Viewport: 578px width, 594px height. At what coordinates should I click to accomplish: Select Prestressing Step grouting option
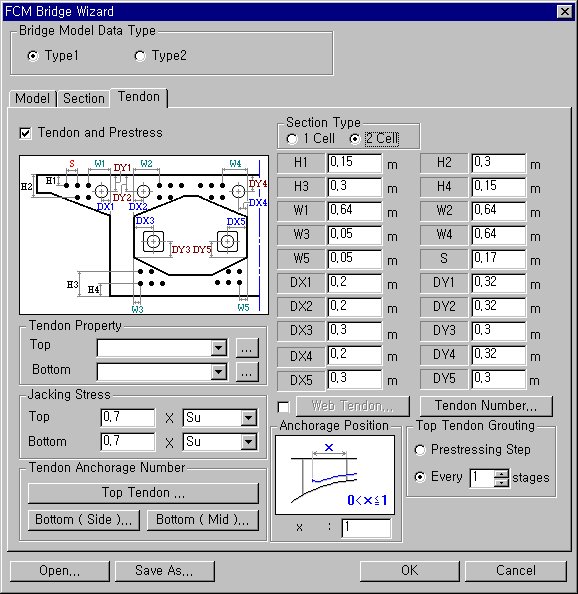[x=420, y=450]
